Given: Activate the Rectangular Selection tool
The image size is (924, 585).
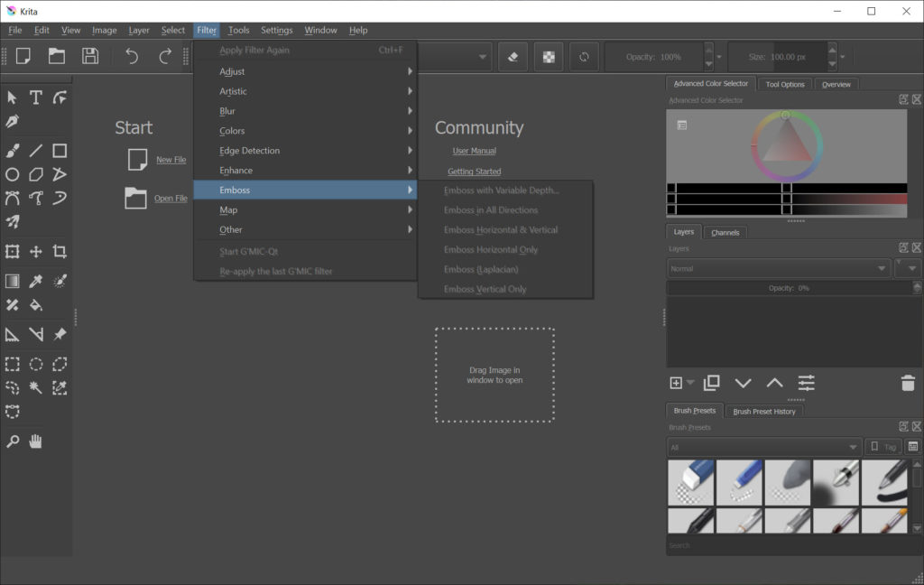Looking at the screenshot, I should 13,364.
